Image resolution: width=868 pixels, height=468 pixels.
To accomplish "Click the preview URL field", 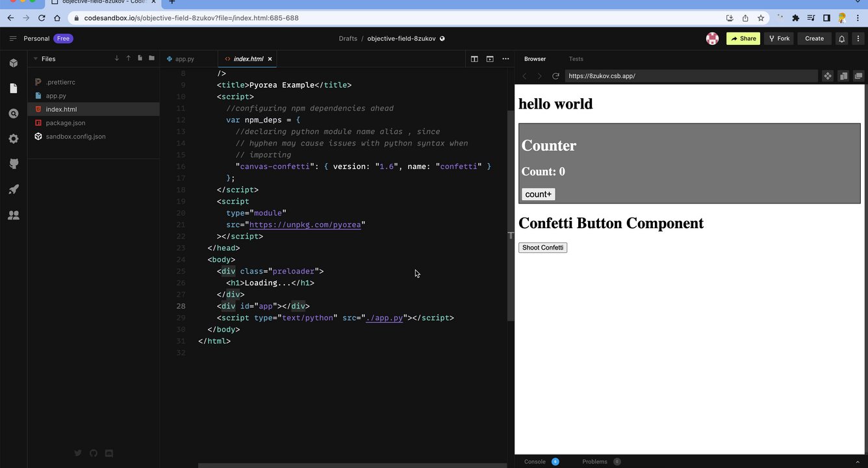I will tap(691, 76).
